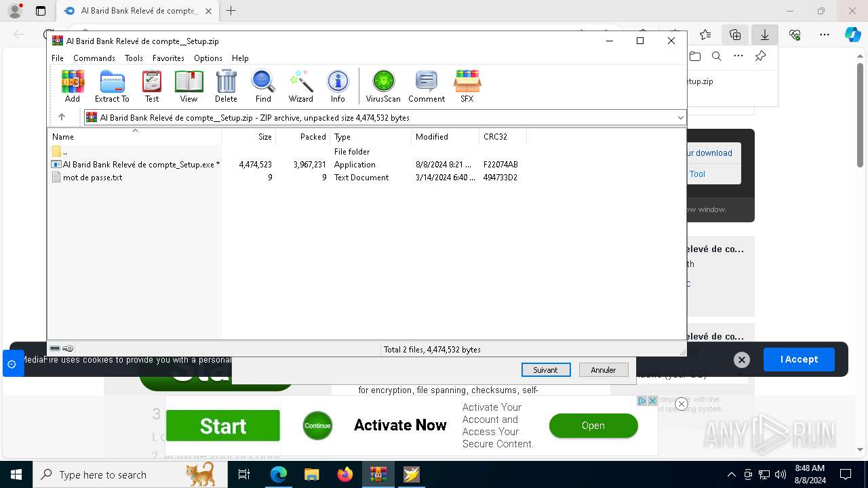Click the Annuler button
Screen dimensions: 868x488
(x=604, y=370)
